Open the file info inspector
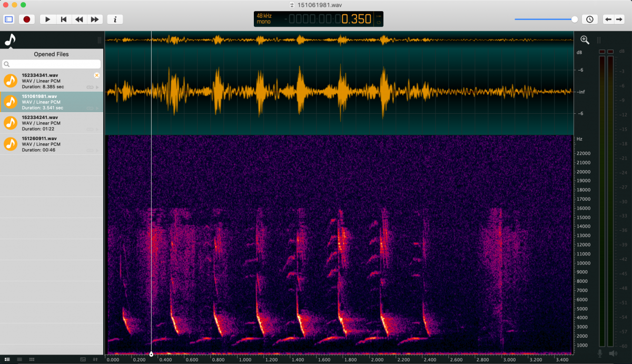Image resolution: width=632 pixels, height=364 pixels. [x=115, y=19]
